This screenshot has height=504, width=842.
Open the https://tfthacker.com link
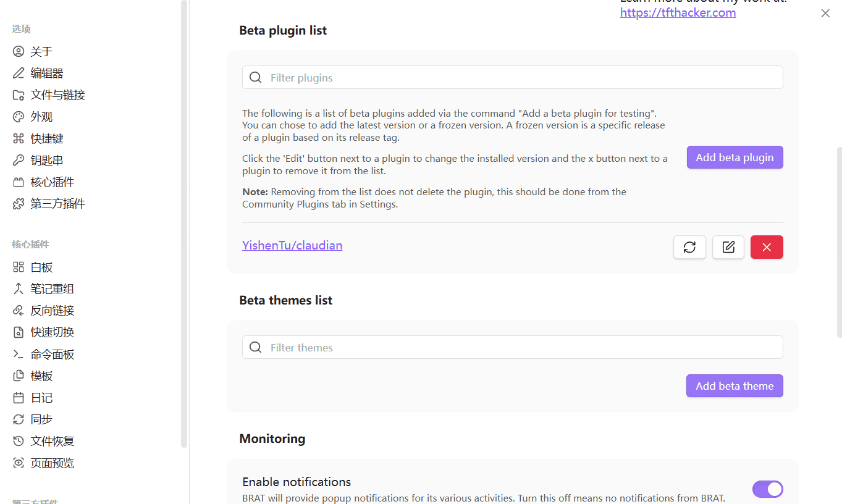click(x=678, y=12)
